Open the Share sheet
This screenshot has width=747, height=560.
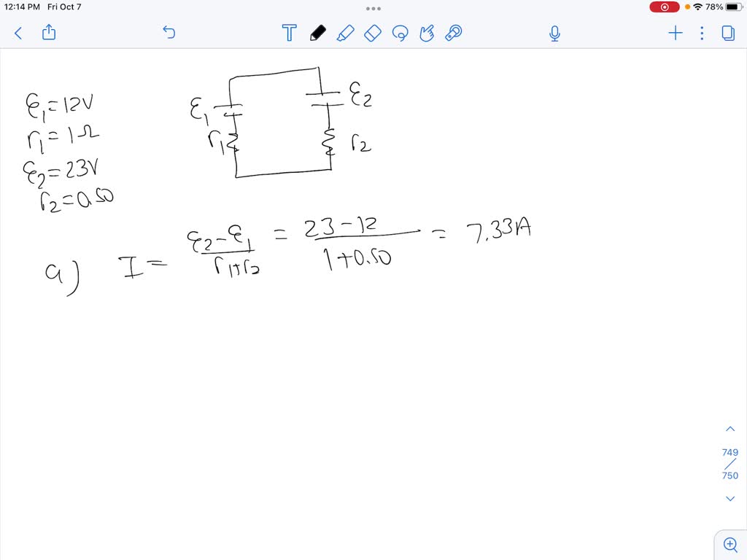pyautogui.click(x=48, y=33)
